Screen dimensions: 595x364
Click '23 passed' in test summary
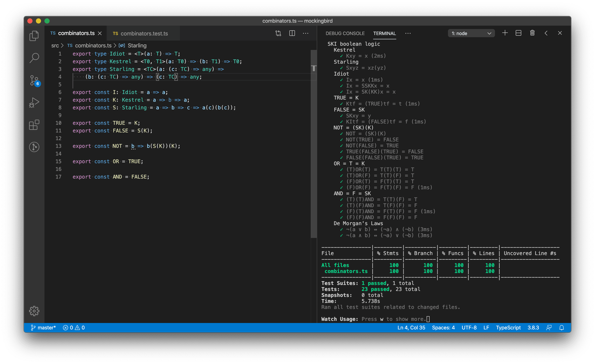pos(375,289)
